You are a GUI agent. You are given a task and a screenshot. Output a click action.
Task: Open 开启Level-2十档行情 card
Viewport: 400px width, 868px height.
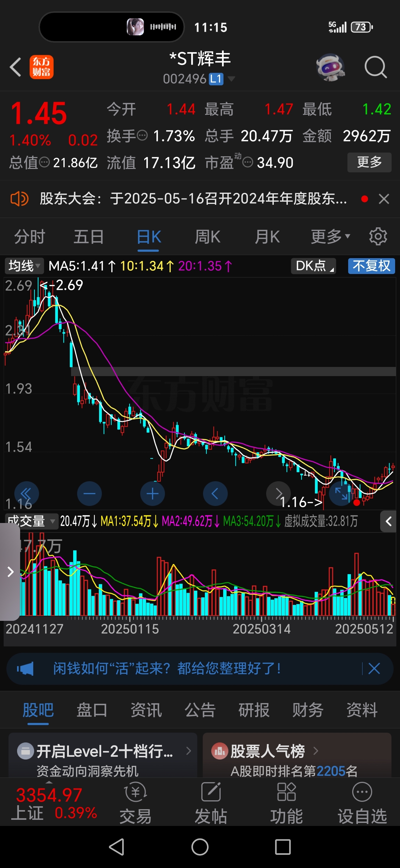click(x=103, y=755)
